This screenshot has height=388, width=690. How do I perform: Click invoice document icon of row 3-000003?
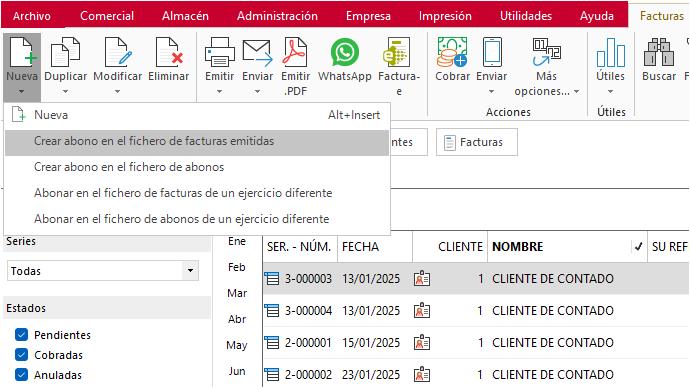(272, 278)
